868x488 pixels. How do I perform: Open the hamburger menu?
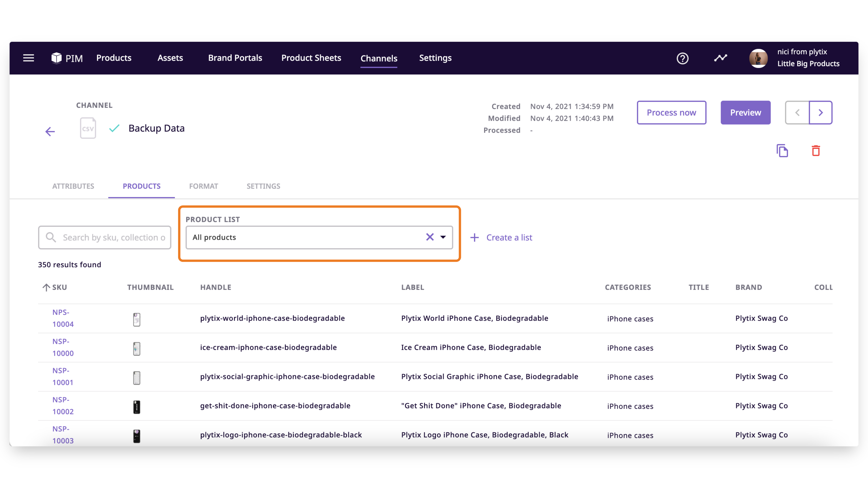point(29,58)
